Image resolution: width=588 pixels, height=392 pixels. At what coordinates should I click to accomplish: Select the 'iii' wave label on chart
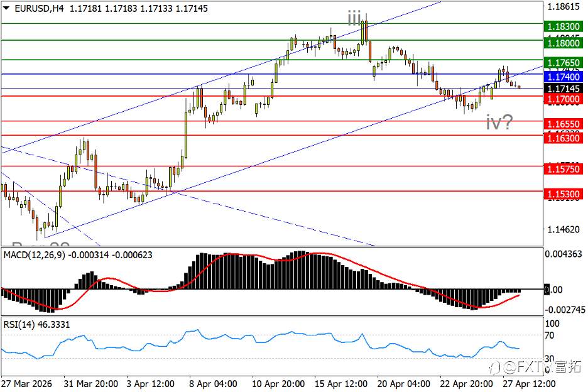click(x=354, y=18)
